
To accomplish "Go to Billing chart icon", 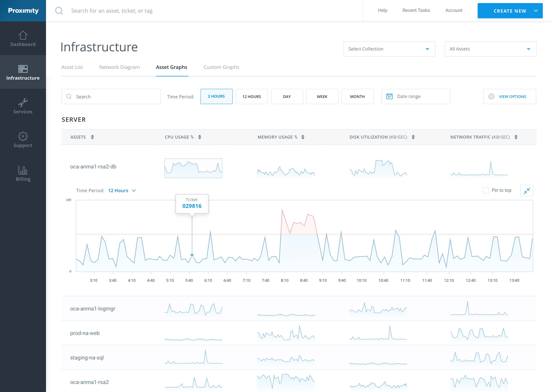I will pos(23,170).
